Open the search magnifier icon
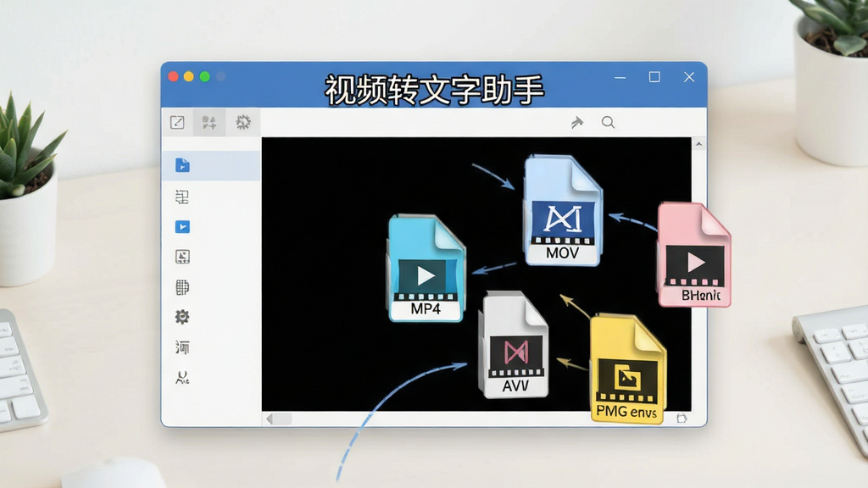Screen dimensions: 868x488 click(608, 122)
